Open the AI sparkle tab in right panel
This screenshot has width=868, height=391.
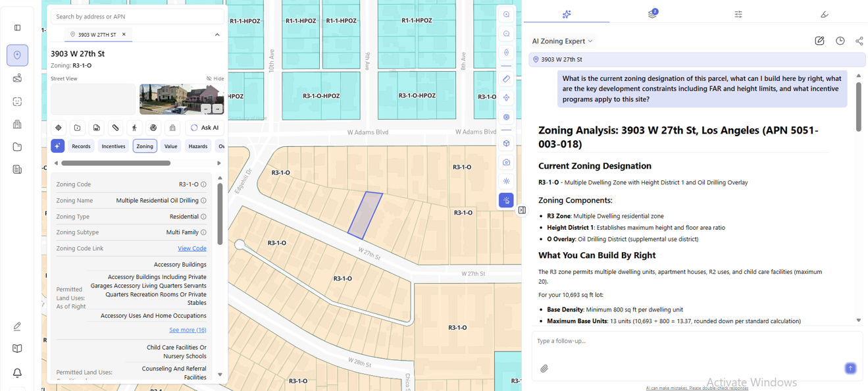(567, 14)
